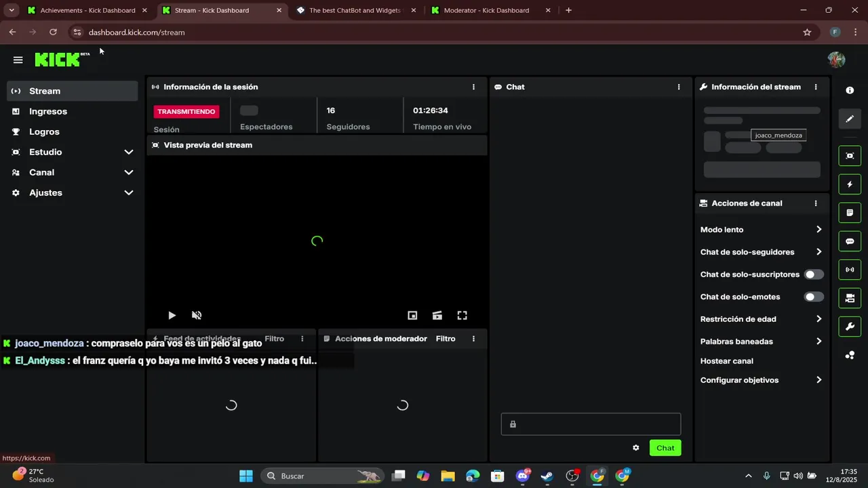Toggle chat bubble widget icon in right sidebar
The image size is (868, 488).
[850, 241]
